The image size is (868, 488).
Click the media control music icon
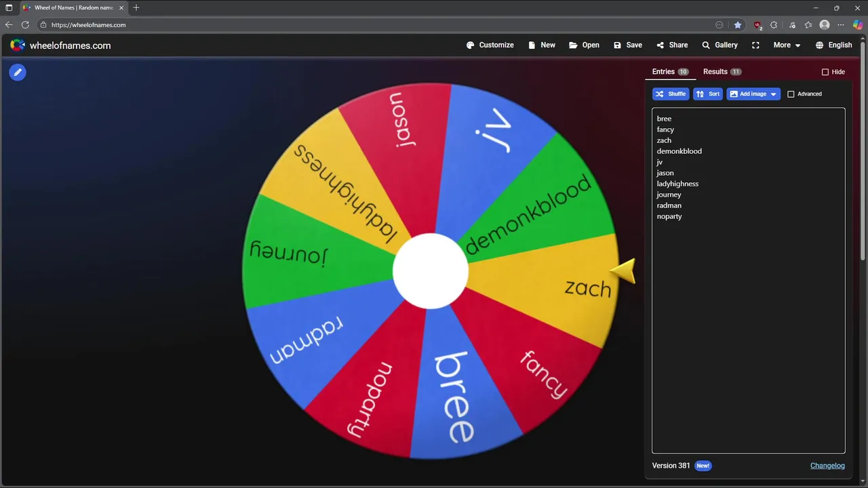[x=792, y=25]
